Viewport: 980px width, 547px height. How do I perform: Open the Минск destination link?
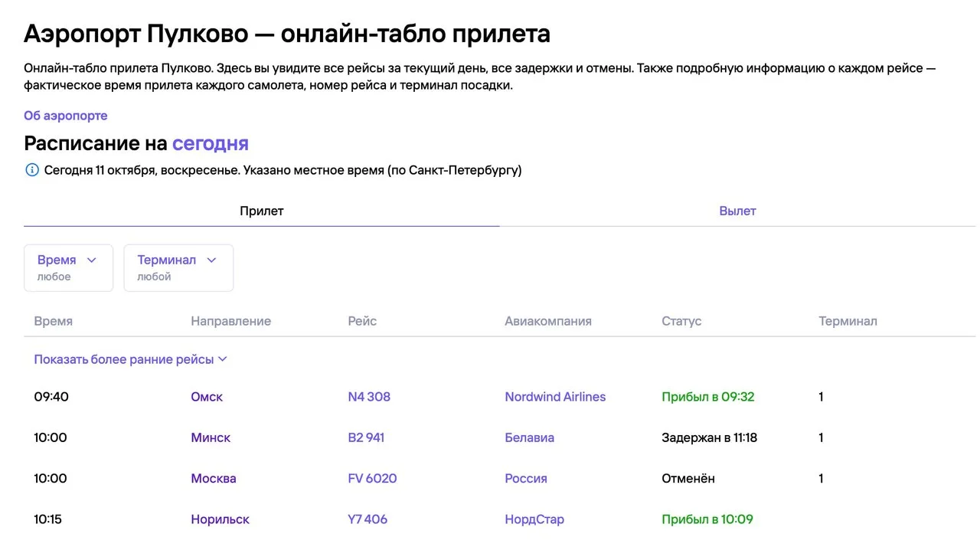pos(211,437)
